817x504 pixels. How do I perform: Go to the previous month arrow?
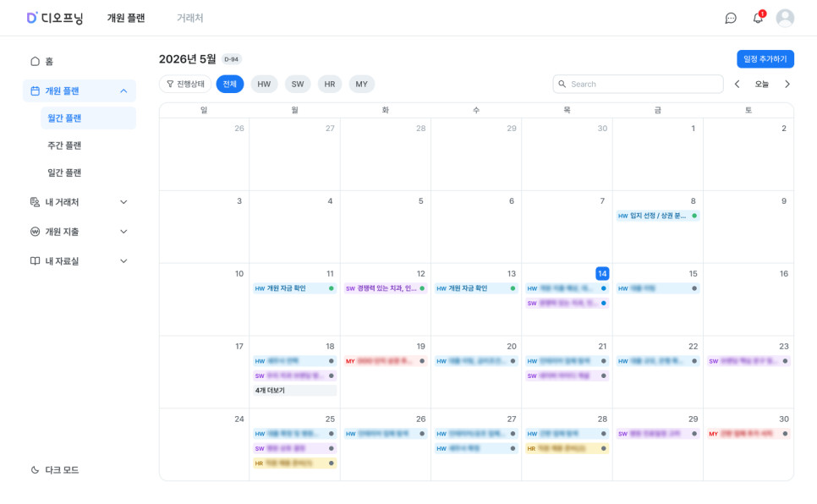coord(737,84)
